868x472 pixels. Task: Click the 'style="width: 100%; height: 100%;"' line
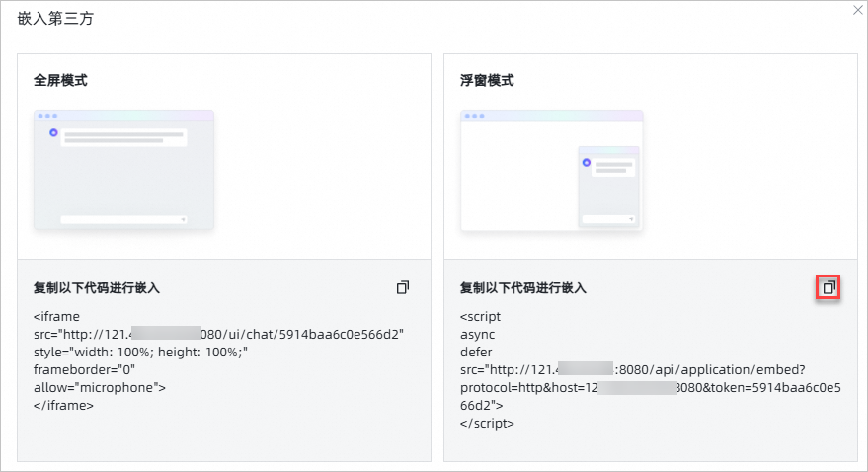140,352
